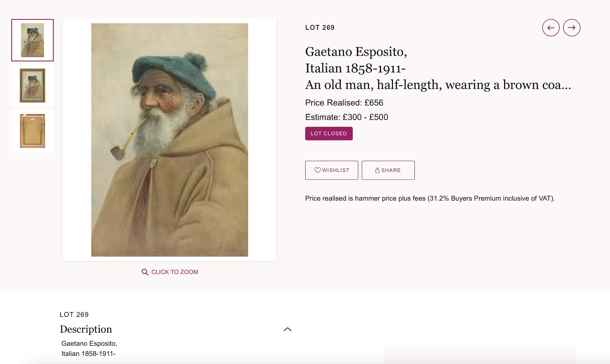
Task: Select the first unframed portrait thumbnail
Action: pyautogui.click(x=32, y=40)
